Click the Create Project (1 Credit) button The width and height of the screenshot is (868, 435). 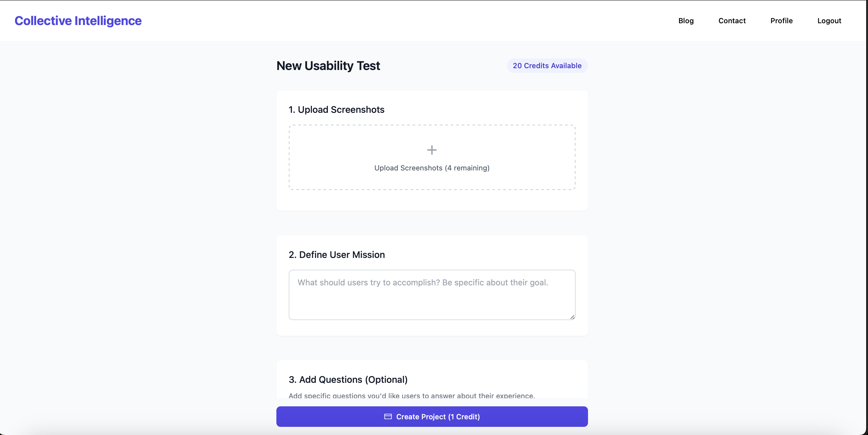[x=432, y=417]
